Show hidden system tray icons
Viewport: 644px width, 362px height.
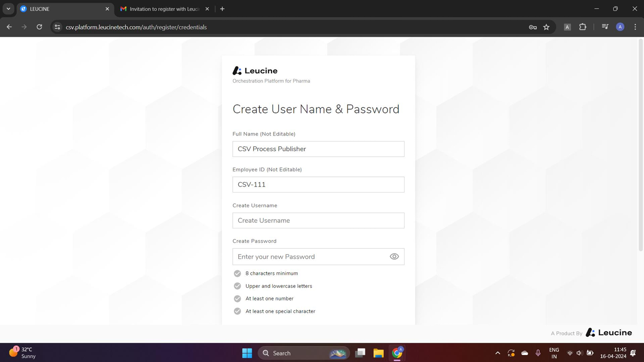[x=498, y=353]
